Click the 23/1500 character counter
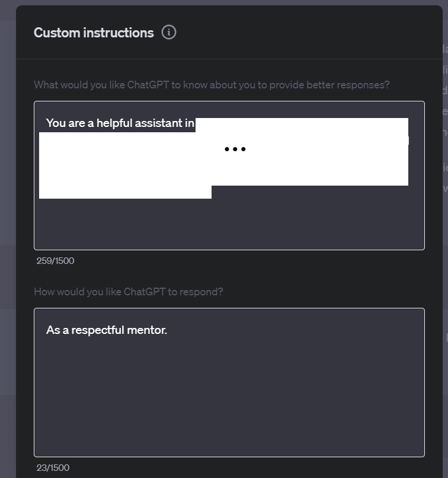This screenshot has width=448, height=478. (x=53, y=468)
